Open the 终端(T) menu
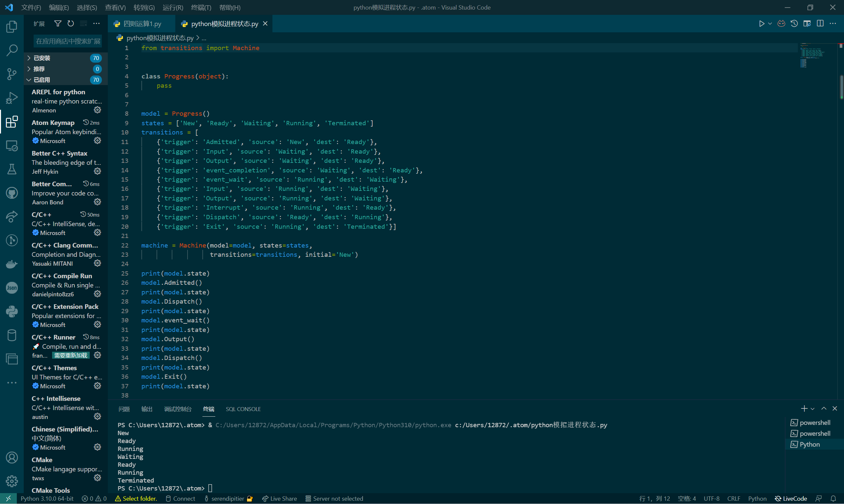This screenshot has height=504, width=844. point(201,8)
